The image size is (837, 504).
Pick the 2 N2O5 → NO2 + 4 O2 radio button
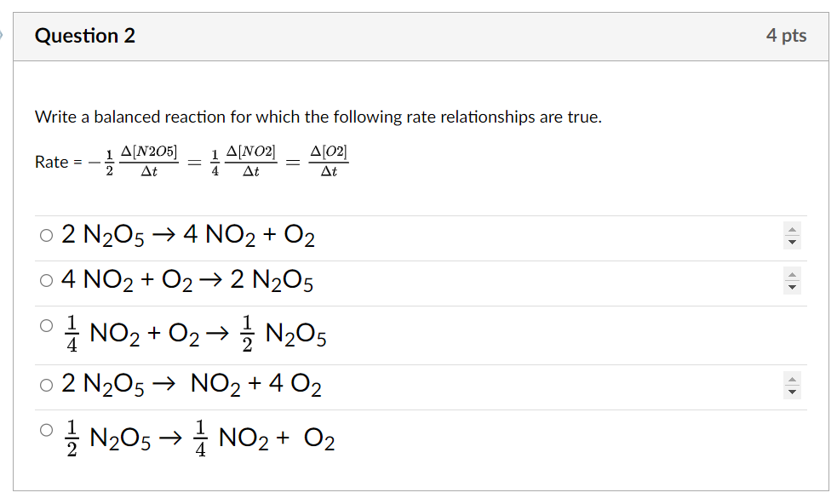(47, 385)
